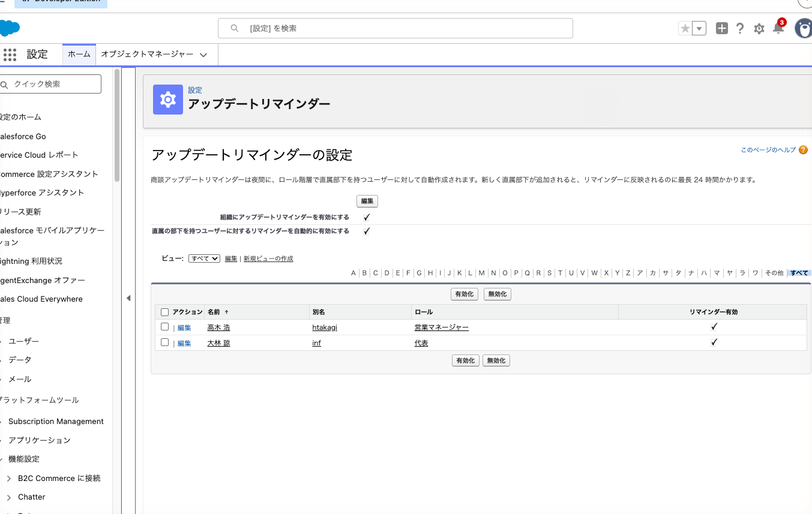
Task: Click the 有効化 button above the table
Action: pos(465,294)
